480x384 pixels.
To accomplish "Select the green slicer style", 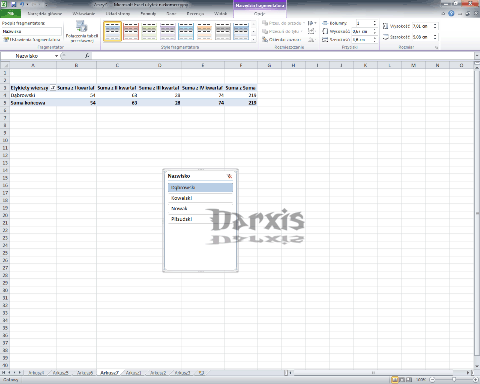I will (149, 31).
